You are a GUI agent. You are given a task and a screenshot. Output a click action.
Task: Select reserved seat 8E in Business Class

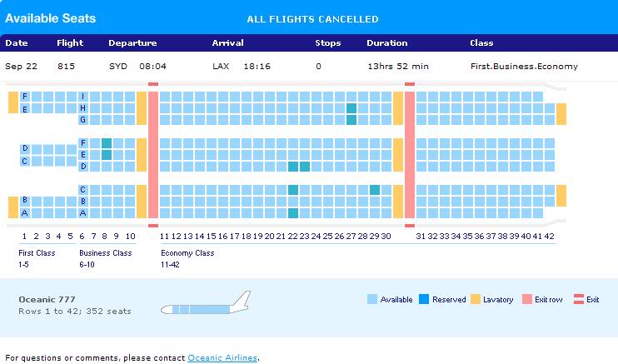(x=107, y=155)
